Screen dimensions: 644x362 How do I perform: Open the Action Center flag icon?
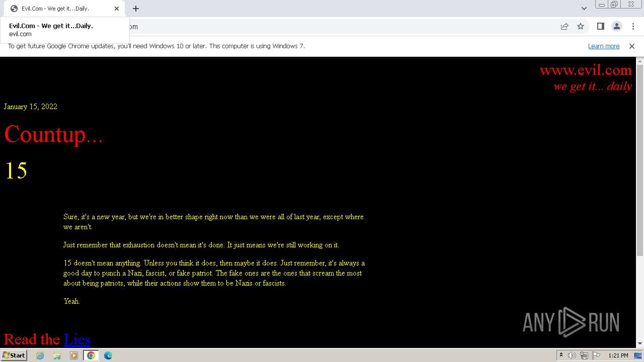pos(596,355)
